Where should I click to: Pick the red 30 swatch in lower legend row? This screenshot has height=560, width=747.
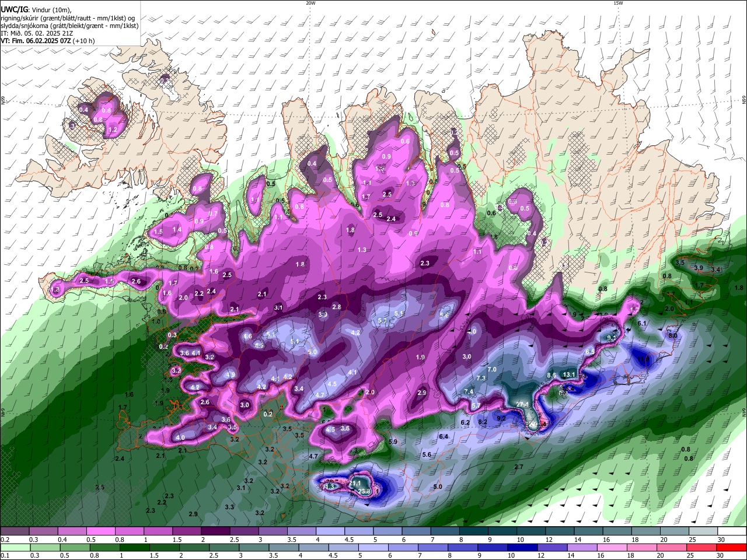point(732,547)
